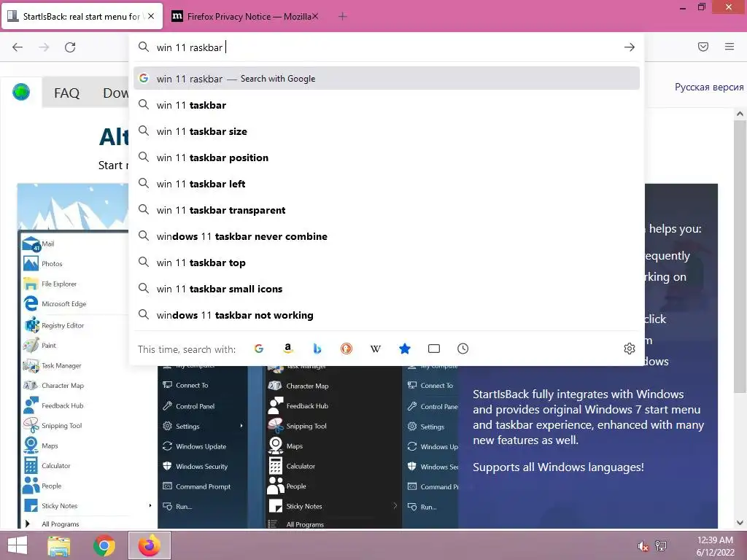Click the page scrollbar up arrow
Screen dimensions: 747x560
[x=740, y=114]
